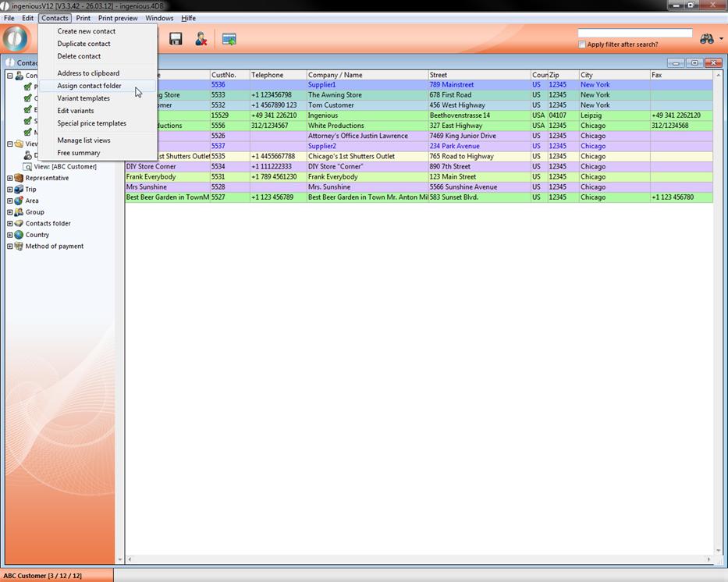This screenshot has height=582, width=728.
Task: Click the delete contact person icon
Action: point(201,39)
